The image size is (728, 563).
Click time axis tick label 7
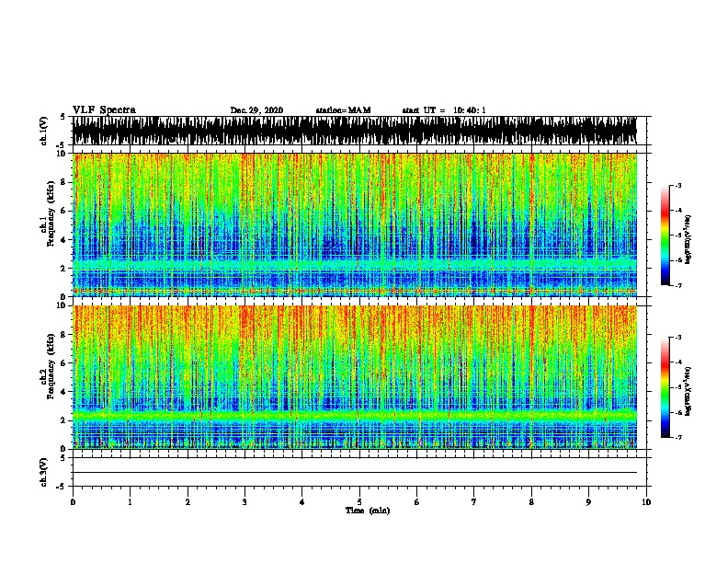click(x=474, y=502)
